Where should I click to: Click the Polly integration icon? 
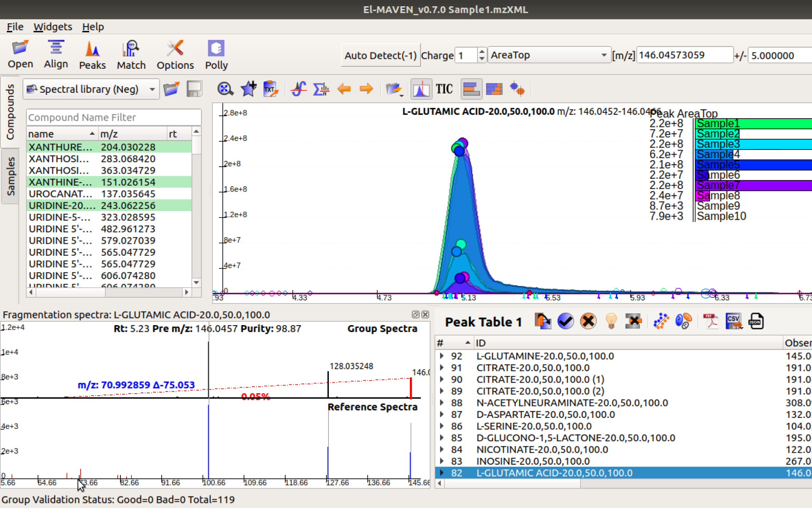coord(216,55)
